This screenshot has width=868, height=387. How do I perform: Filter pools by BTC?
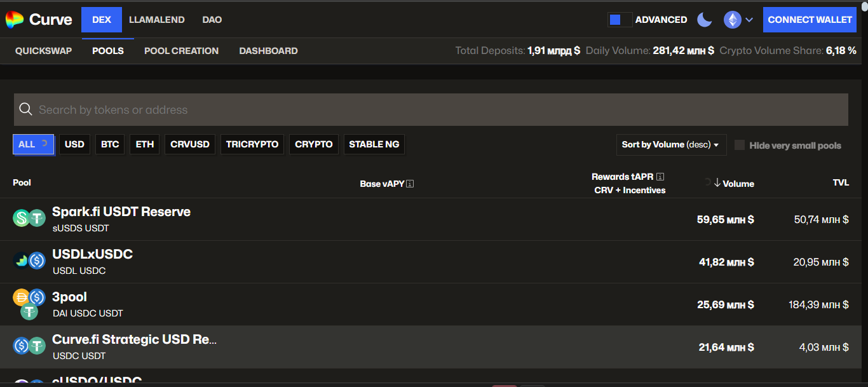(110, 144)
